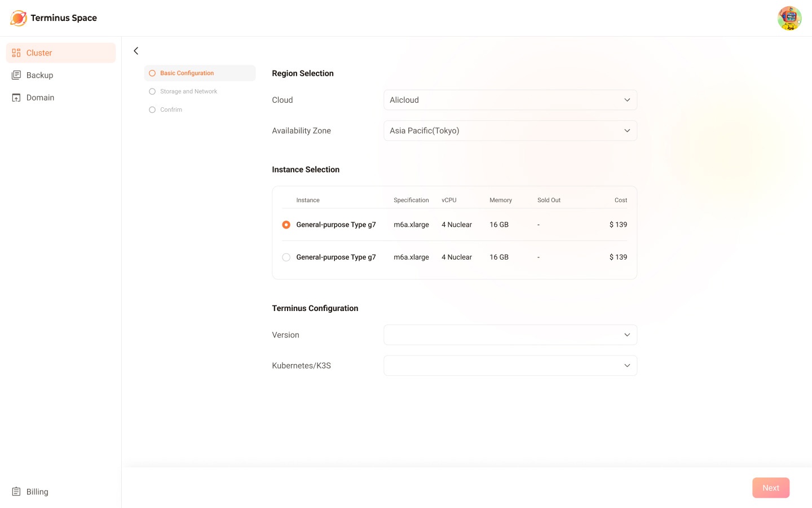Click the $ 139 cost in second row
The image size is (812, 508).
[x=618, y=257]
